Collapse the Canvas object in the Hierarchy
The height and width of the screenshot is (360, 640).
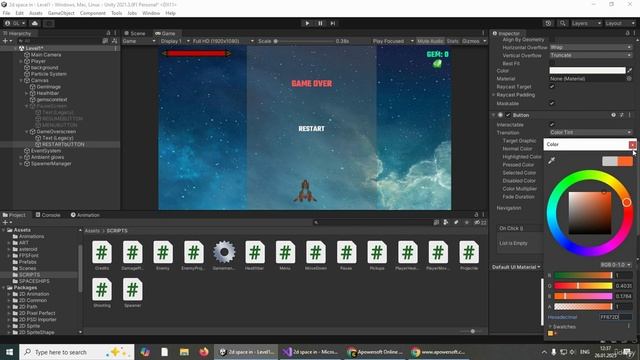click(x=21, y=80)
